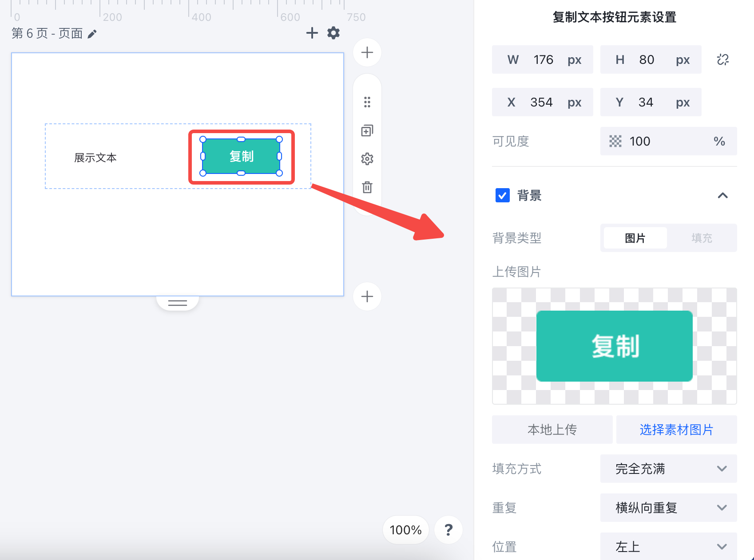Open the 位置 dropdown
Screen dimensions: 754x560
pyautogui.click(x=669, y=546)
